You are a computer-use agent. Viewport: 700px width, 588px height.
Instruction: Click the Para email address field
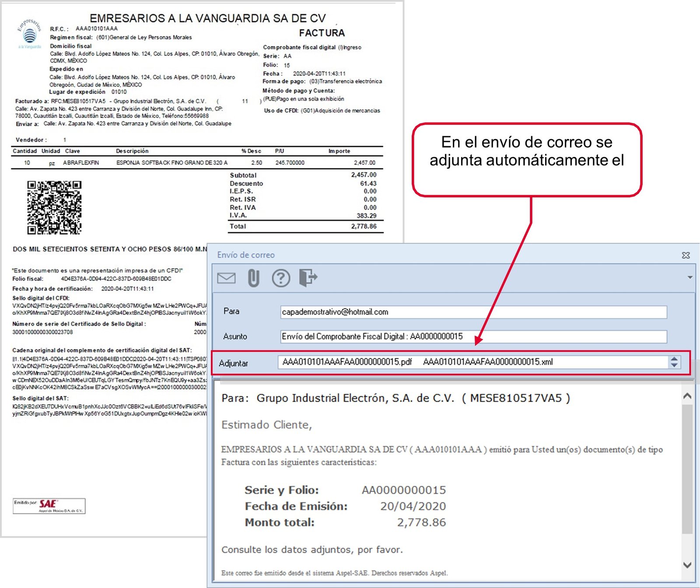click(473, 312)
